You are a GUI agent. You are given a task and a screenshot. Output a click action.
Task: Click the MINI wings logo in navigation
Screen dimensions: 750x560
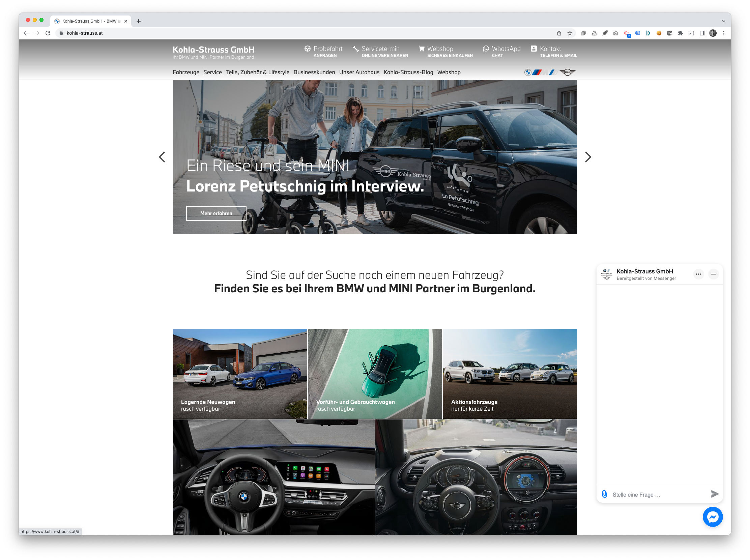click(567, 72)
